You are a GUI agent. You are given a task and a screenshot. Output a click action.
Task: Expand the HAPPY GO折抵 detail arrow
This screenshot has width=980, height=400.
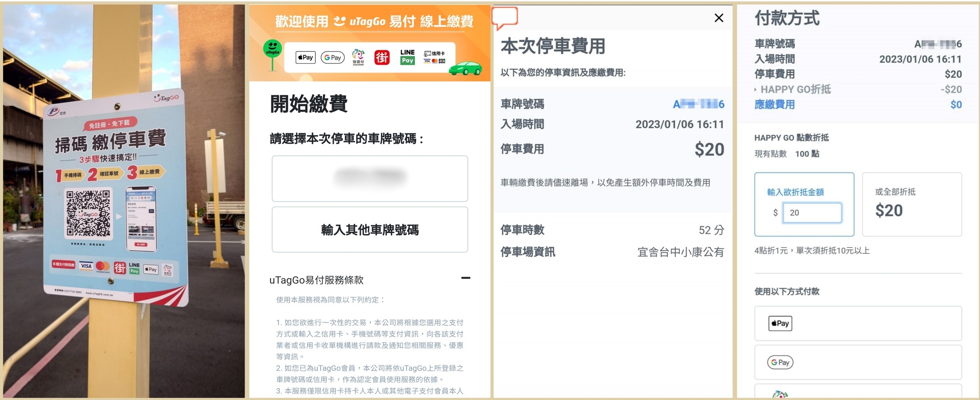[x=756, y=89]
